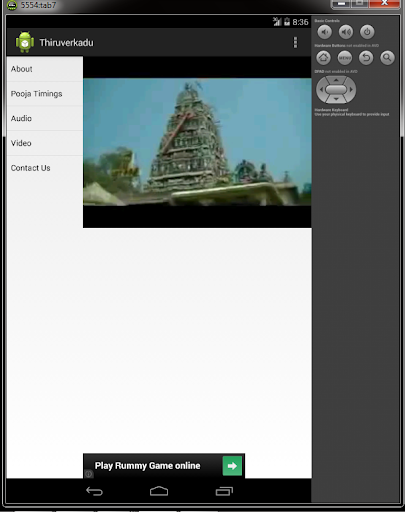
Task: Tap the Android navigation bar Back arrow
Action: pyautogui.click(x=94, y=491)
